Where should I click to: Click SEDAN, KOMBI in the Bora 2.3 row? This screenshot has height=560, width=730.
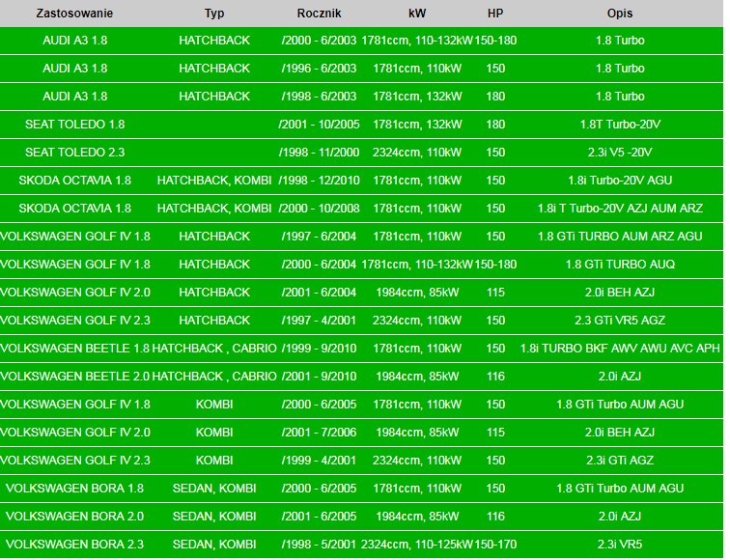pyautogui.click(x=214, y=544)
